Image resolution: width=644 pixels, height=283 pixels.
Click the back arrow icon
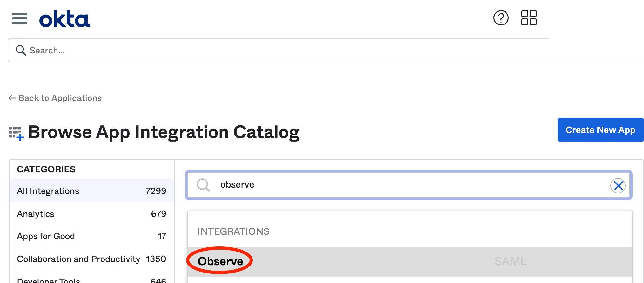(12, 98)
